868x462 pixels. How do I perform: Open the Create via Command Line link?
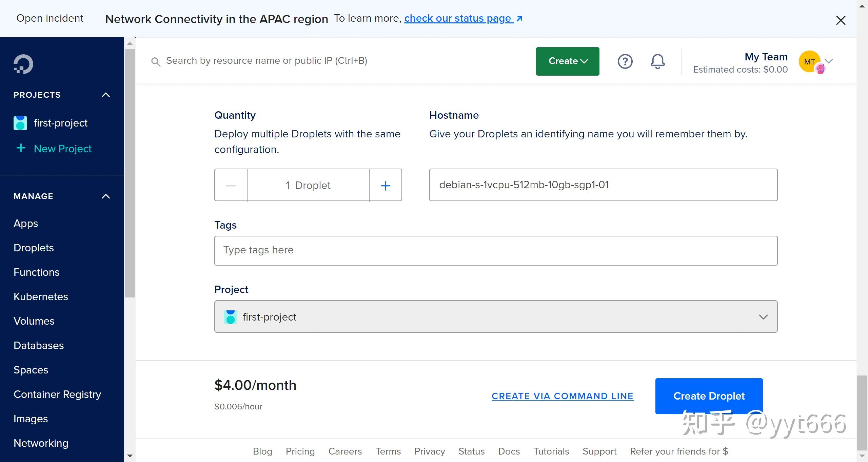[x=562, y=396]
